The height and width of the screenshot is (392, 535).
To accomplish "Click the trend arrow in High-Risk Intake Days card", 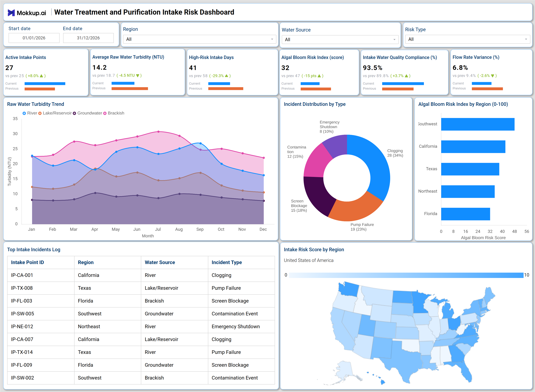I will point(226,76).
